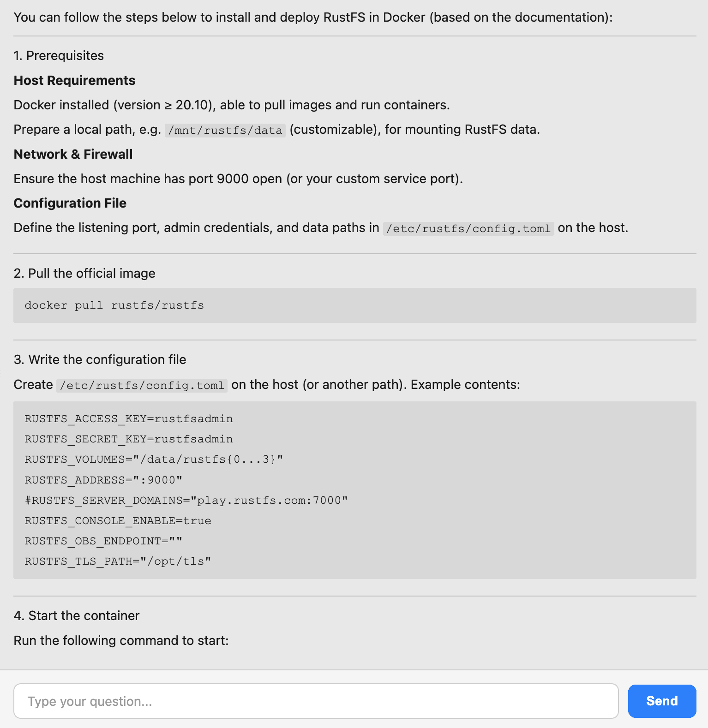Click the Send button
Viewport: 708px width, 728px height.
(x=661, y=701)
